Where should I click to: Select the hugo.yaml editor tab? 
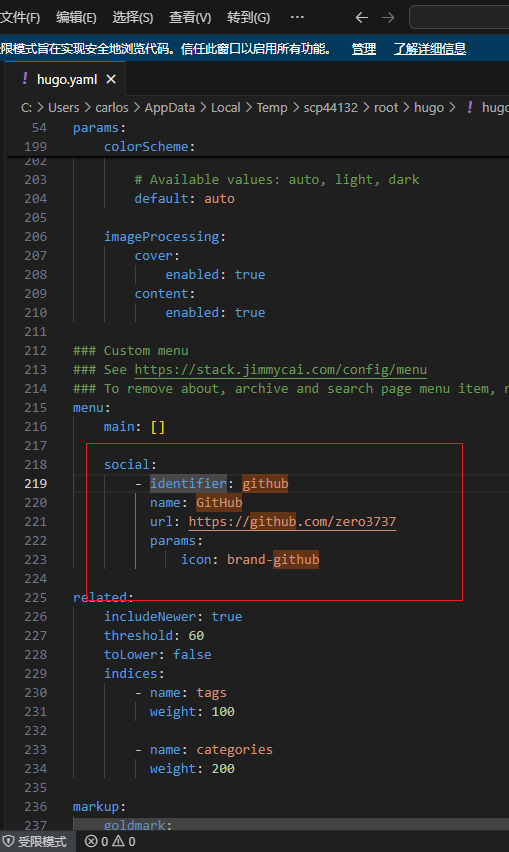tap(65, 79)
